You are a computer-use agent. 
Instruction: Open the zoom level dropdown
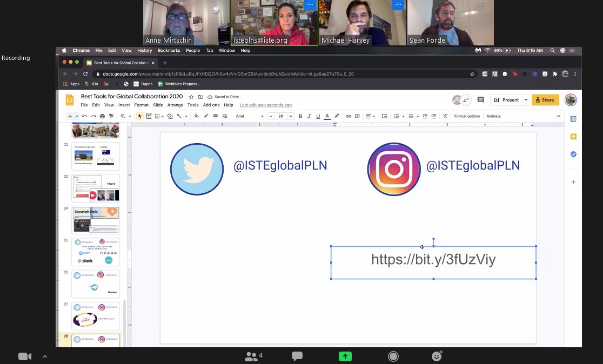pos(130,116)
